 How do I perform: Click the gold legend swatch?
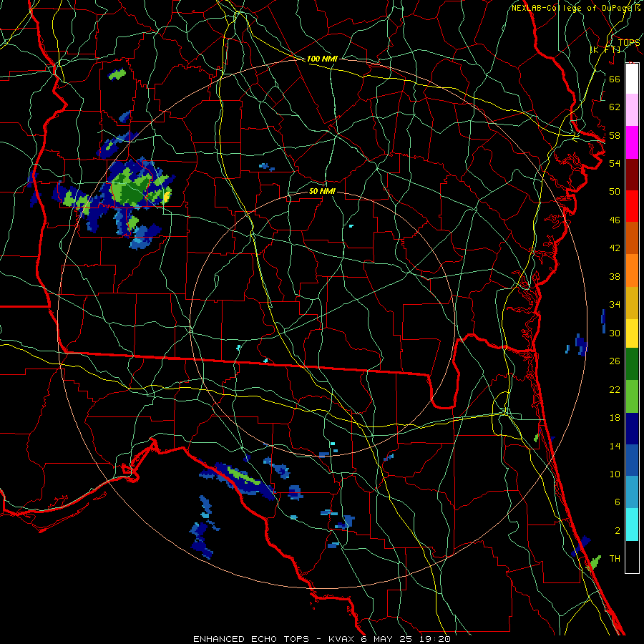(632, 303)
